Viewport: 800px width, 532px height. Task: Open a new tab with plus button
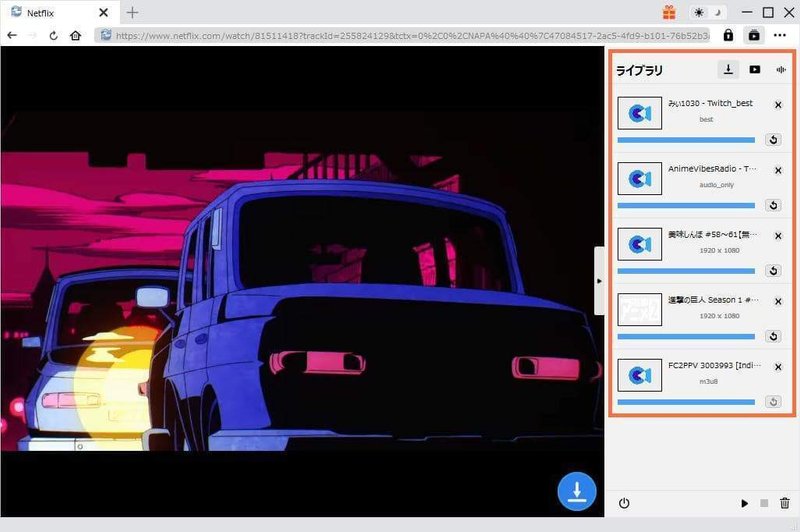pyautogui.click(x=132, y=13)
